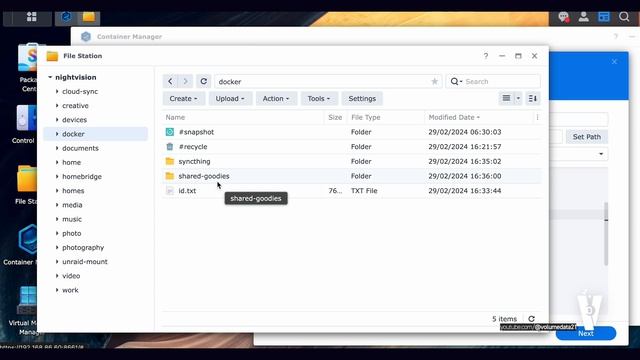
Task: Open File Station Settings
Action: (362, 98)
